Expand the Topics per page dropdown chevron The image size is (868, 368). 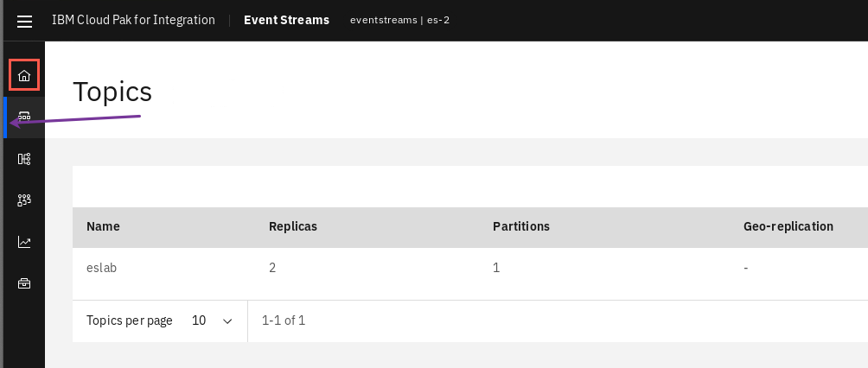227,321
